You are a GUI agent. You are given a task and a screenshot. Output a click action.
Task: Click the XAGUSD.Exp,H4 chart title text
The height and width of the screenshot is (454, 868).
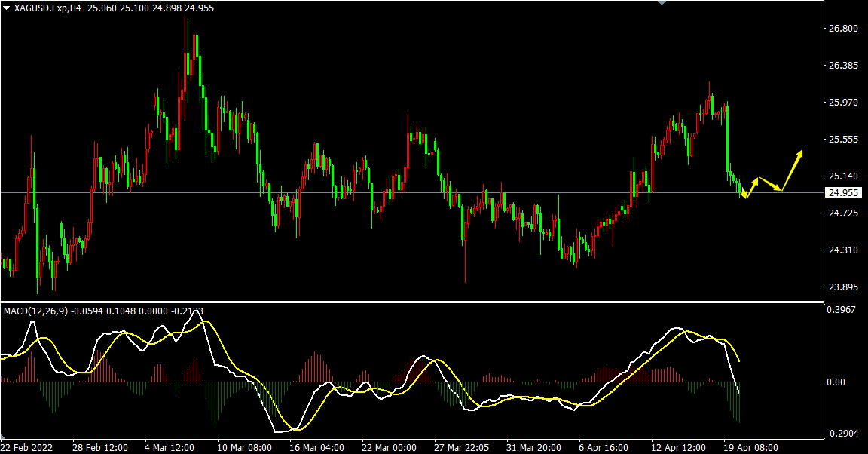tap(47, 7)
